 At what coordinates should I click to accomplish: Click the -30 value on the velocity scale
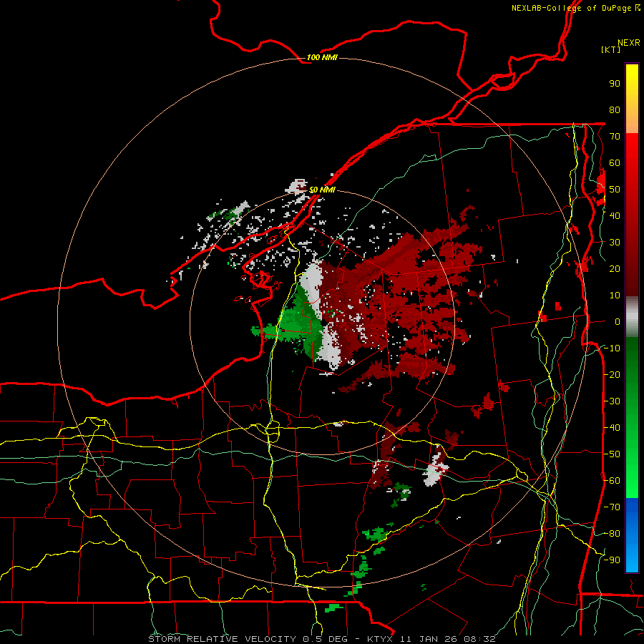[x=612, y=401]
